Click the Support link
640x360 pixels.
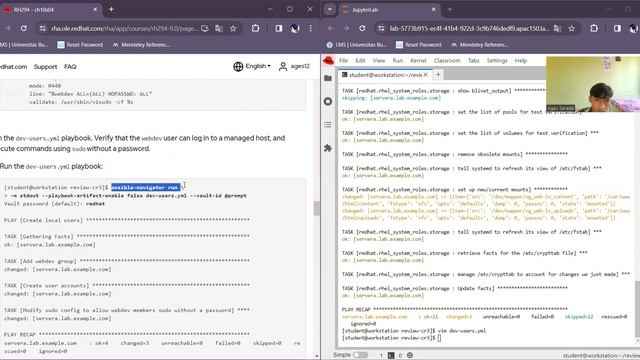[x=45, y=67]
